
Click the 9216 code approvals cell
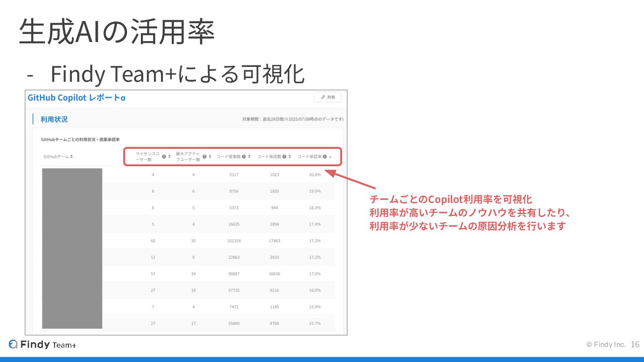click(x=275, y=290)
